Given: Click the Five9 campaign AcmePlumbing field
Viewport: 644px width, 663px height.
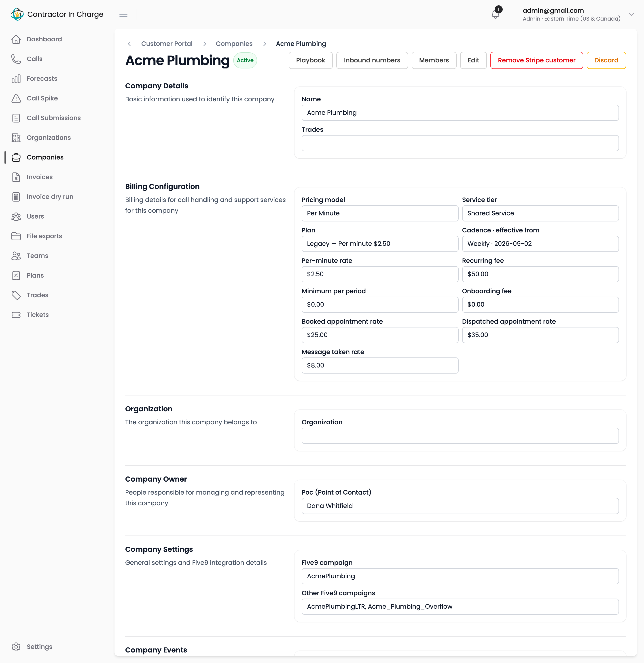Looking at the screenshot, I should (460, 576).
